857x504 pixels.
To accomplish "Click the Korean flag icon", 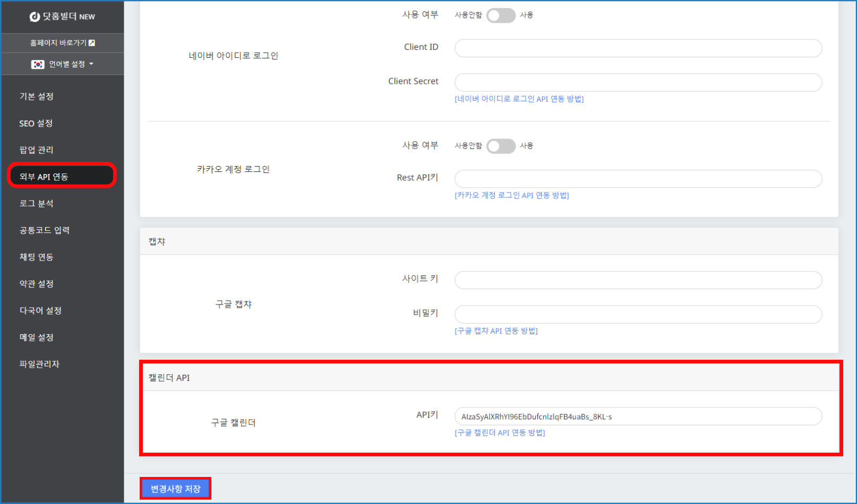I will pyautogui.click(x=38, y=64).
